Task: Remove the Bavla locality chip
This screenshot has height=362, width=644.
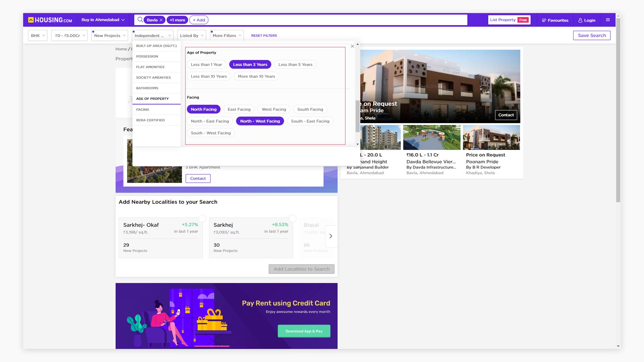Action: 161,20
